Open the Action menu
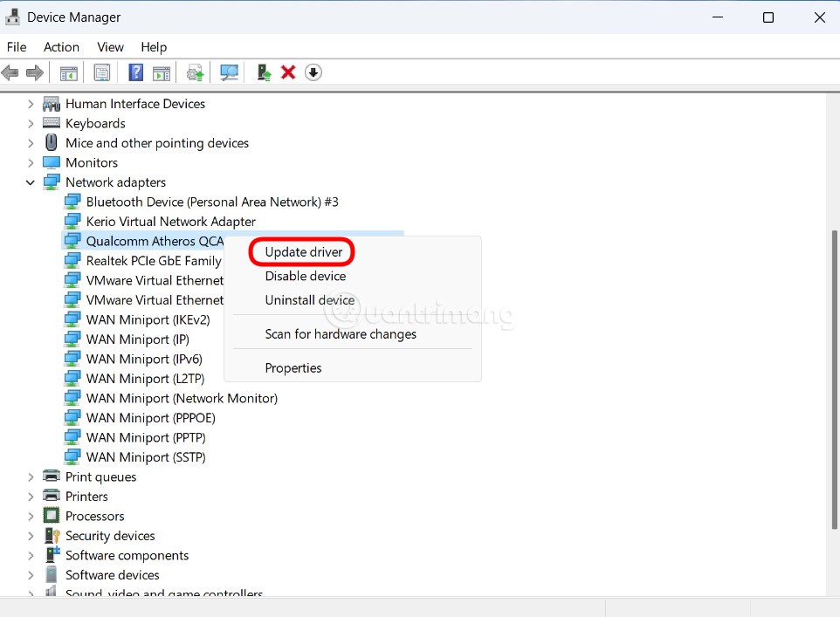The width and height of the screenshot is (840, 617). [x=61, y=47]
